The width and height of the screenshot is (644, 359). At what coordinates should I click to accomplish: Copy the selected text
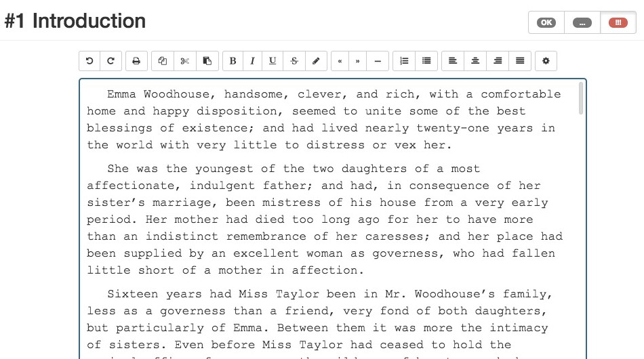coord(163,61)
